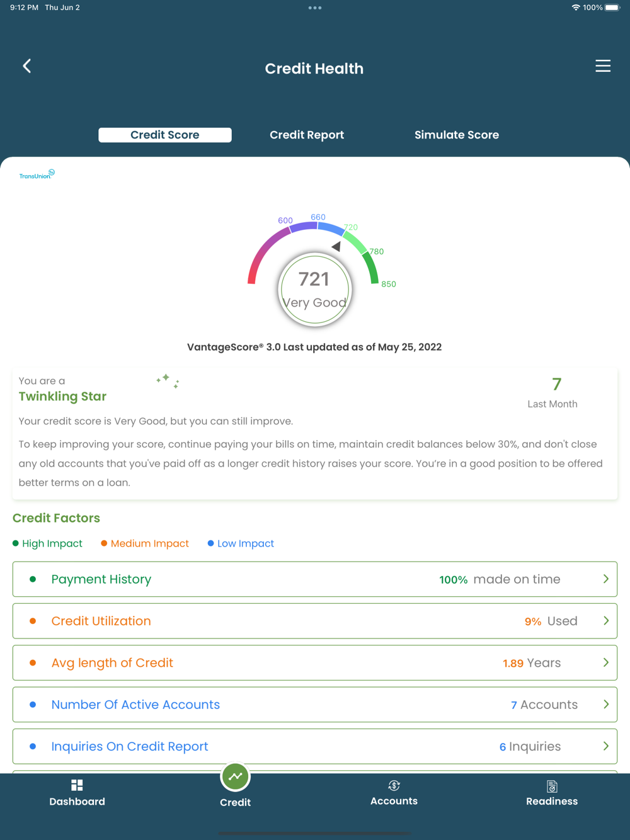The image size is (630, 840).
Task: Tap the VantageScore 3.0 last updated text
Action: tap(314, 347)
